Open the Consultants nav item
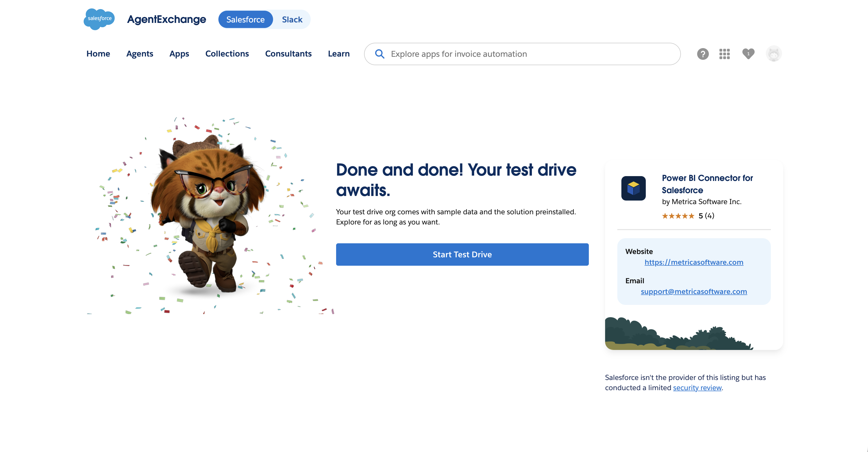This screenshot has width=868, height=452. point(288,54)
